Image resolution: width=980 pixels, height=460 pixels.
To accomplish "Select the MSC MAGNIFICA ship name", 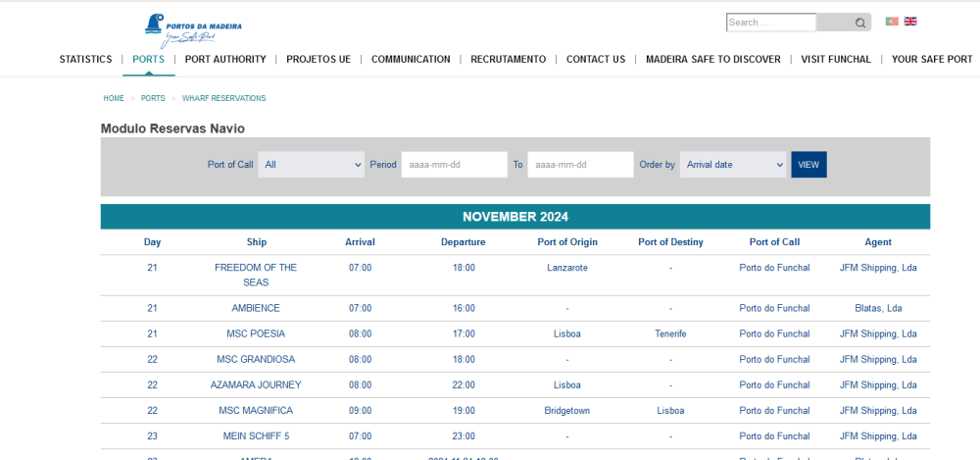I will [256, 411].
